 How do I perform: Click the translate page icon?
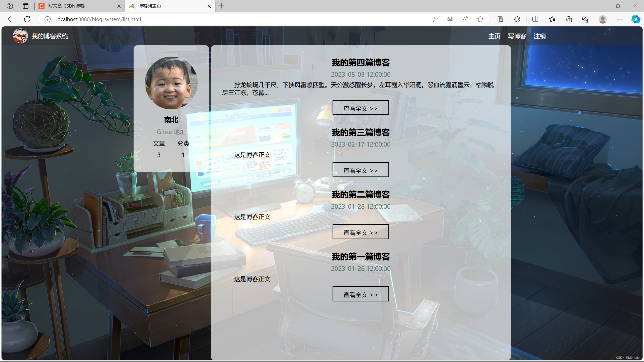450,19
